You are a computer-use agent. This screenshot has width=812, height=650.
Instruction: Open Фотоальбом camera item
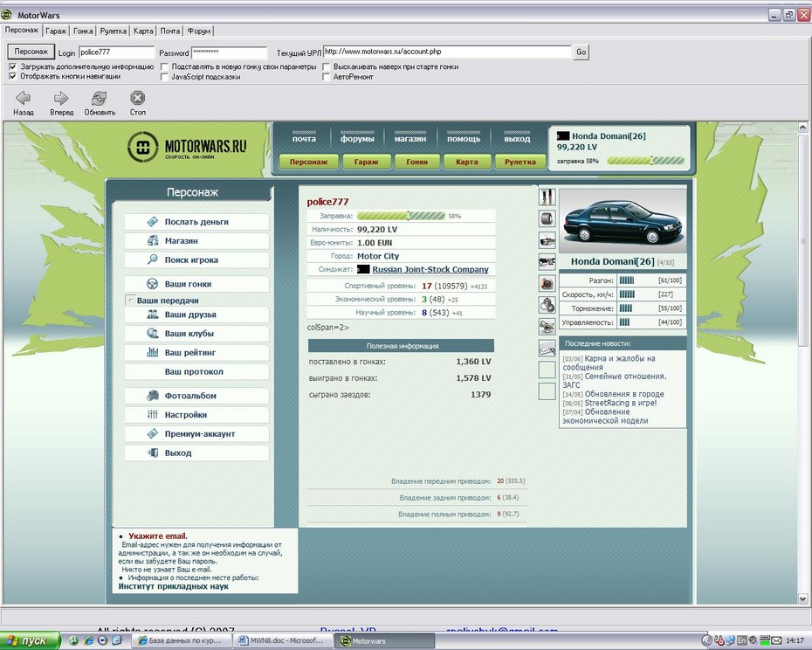click(196, 396)
